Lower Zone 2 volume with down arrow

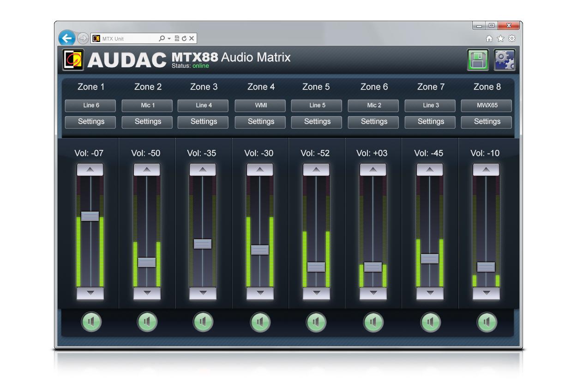click(x=147, y=293)
